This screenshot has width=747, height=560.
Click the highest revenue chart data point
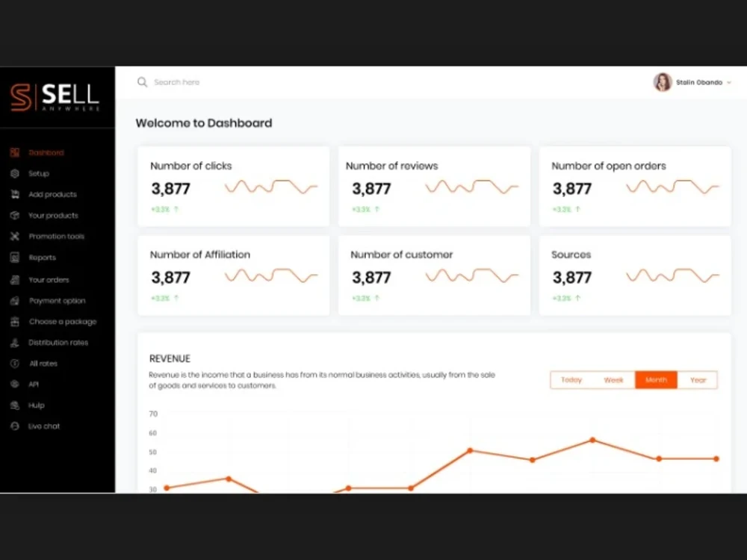592,440
